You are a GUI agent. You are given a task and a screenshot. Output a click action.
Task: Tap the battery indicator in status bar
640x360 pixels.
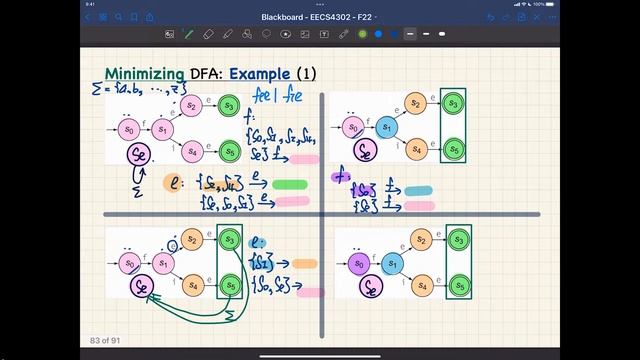click(550, 4)
